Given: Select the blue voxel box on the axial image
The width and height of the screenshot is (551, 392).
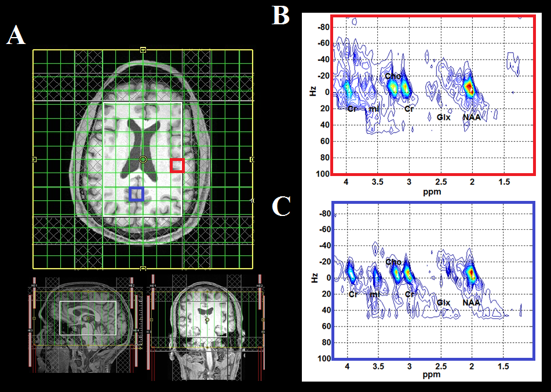Looking at the screenshot, I should (x=136, y=194).
